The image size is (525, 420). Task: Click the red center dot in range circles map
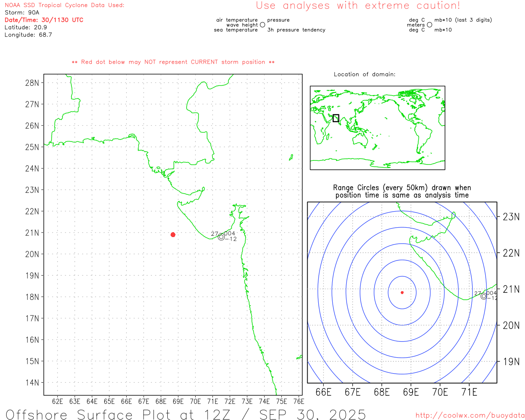pos(402,292)
